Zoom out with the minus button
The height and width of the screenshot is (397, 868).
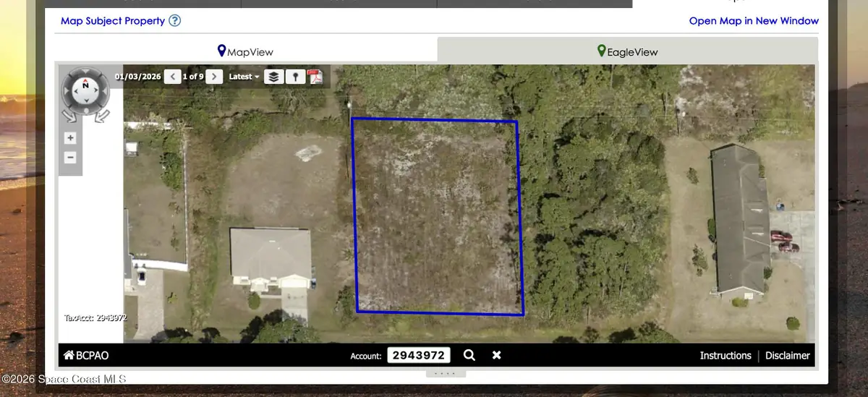[x=70, y=157]
